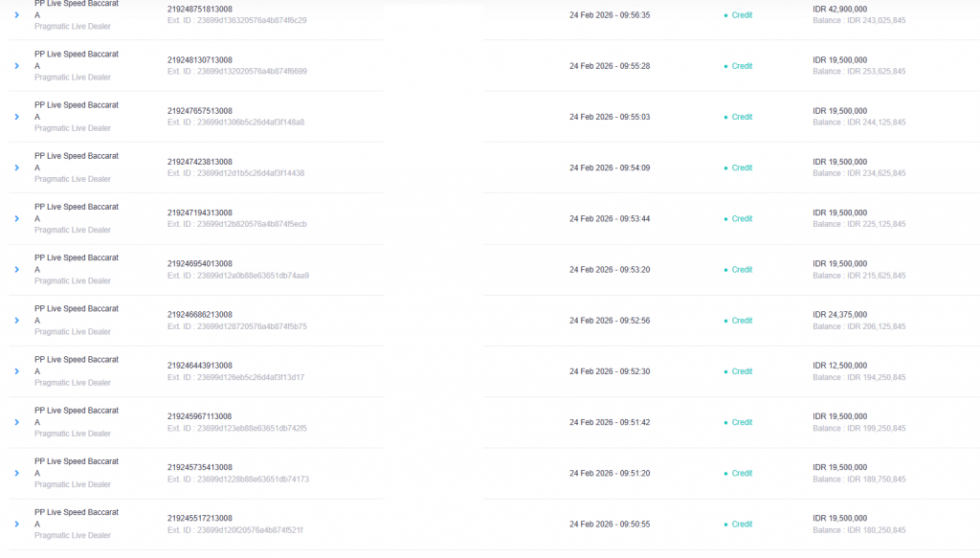Expand the IDR 24,375,000 credit row
The image size is (980, 558).
tap(16, 321)
